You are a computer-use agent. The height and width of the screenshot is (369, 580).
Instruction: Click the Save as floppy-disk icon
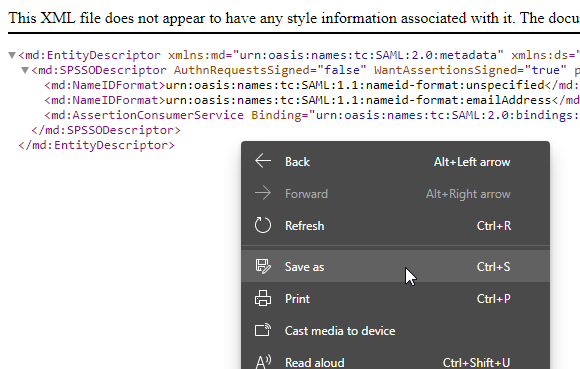pyautogui.click(x=263, y=266)
